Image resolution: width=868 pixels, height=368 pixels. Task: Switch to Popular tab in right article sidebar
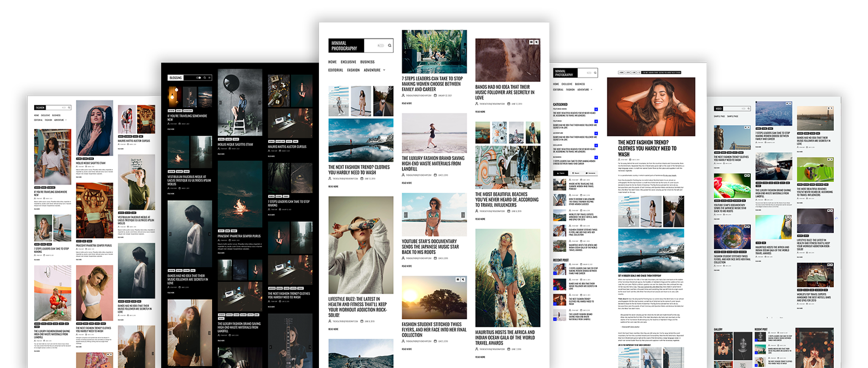pos(560,173)
